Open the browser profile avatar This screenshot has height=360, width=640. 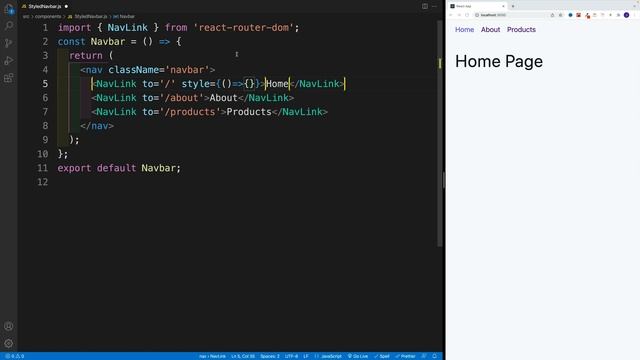[x=627, y=15]
